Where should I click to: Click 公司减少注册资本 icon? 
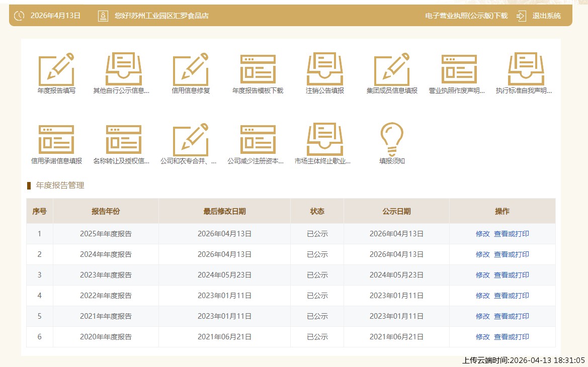(258, 140)
